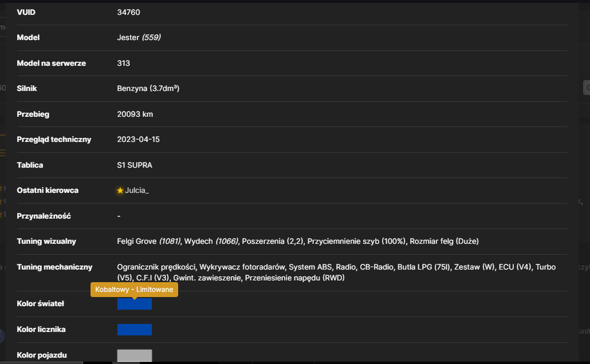Open the Julcia_ last driver link
The height and width of the screenshot is (364, 590).
pyautogui.click(x=137, y=191)
